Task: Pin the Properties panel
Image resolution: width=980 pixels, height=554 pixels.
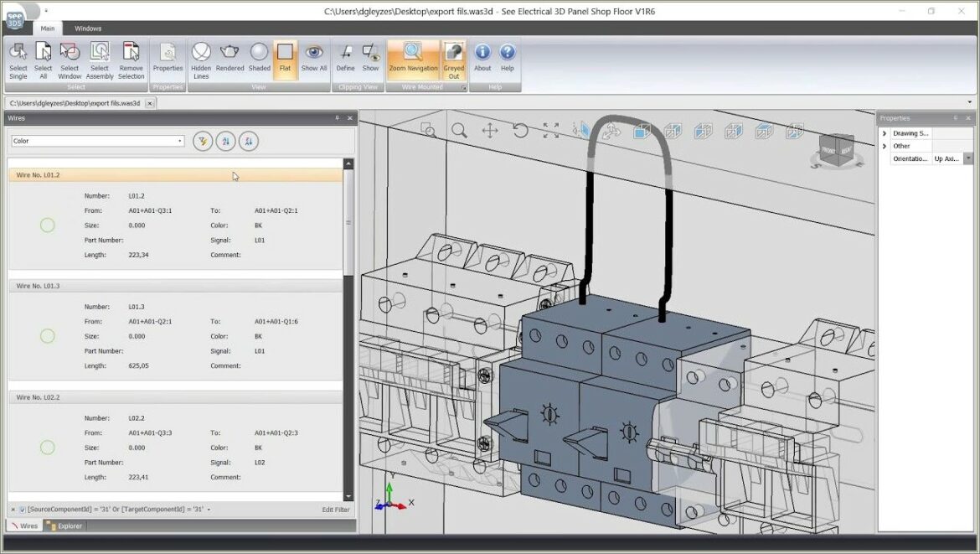Action: [955, 117]
